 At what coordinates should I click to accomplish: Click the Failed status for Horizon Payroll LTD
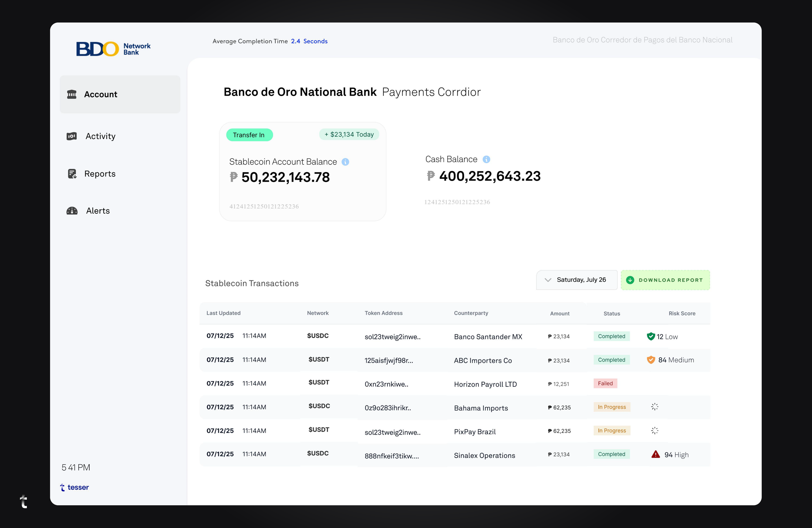605,383
